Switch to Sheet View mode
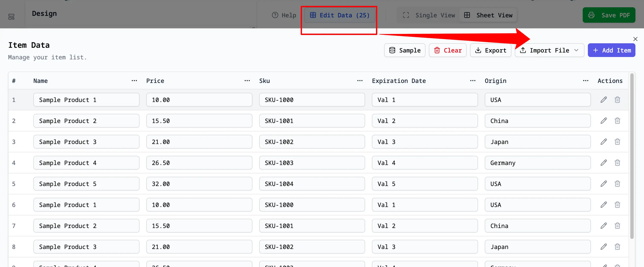This screenshot has width=644, height=267. coord(488,15)
